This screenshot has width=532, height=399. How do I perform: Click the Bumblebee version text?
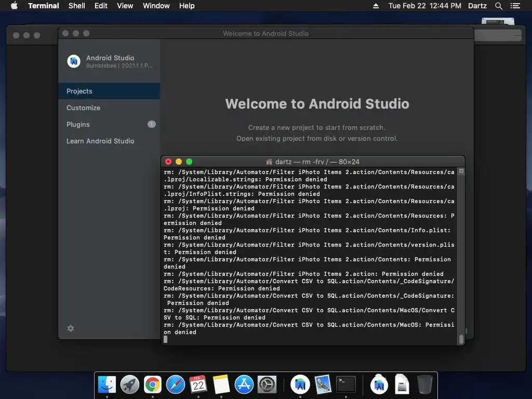pos(119,66)
